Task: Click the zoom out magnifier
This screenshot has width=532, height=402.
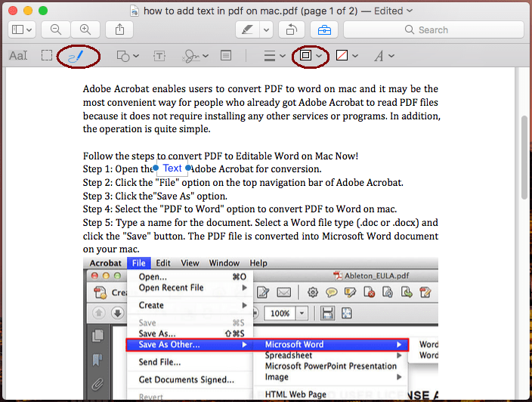Action: [56, 30]
